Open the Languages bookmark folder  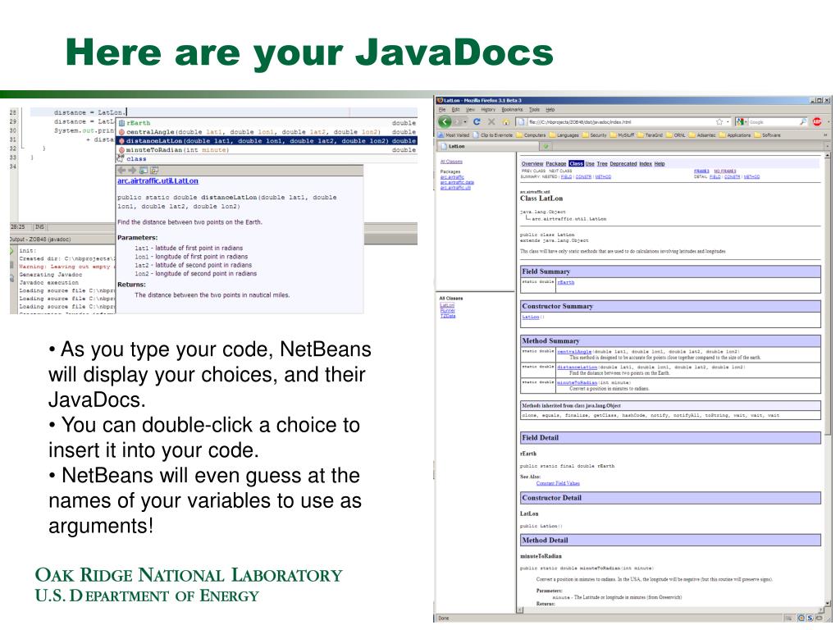click(x=564, y=135)
